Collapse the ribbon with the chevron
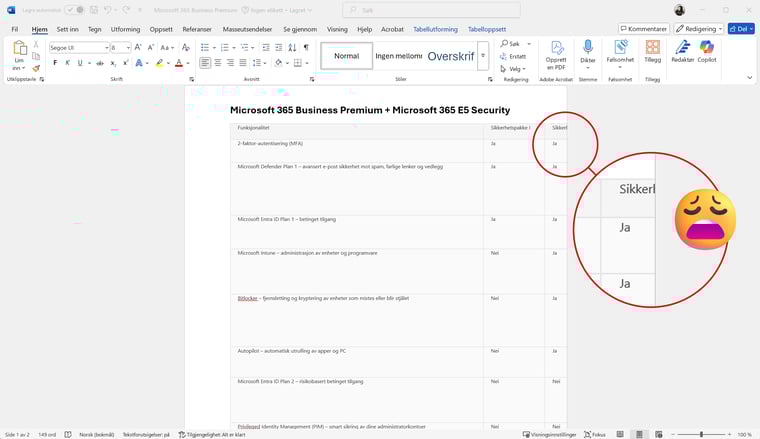The height and width of the screenshot is (439, 760). coord(749,78)
